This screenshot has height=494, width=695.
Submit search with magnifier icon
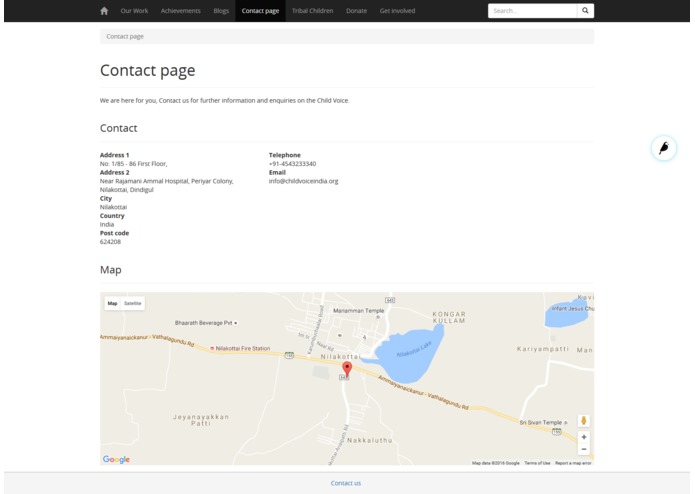pos(585,11)
